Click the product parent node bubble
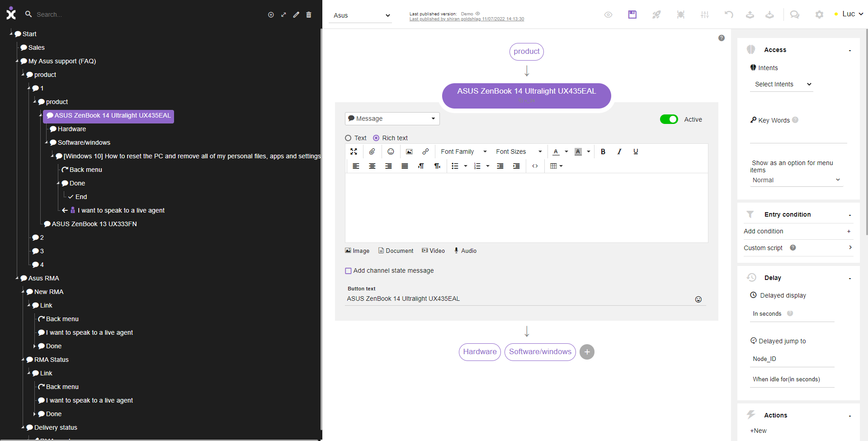The image size is (868, 441). [526, 52]
